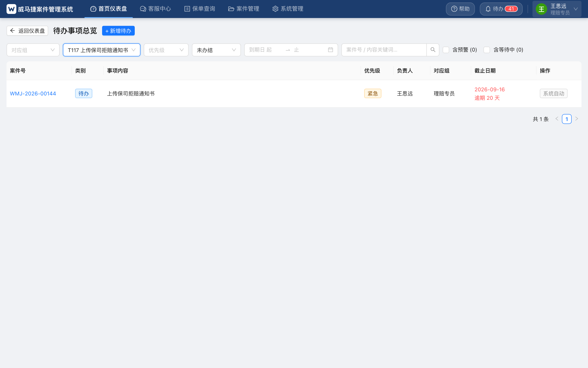Screen dimensions: 588x368
Task: Click 王思远 in the 负责人 column
Action: click(x=405, y=93)
